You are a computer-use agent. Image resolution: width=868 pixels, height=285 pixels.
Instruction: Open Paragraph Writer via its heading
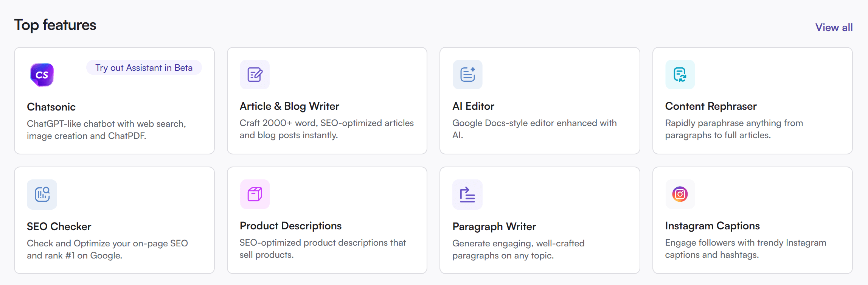click(494, 227)
